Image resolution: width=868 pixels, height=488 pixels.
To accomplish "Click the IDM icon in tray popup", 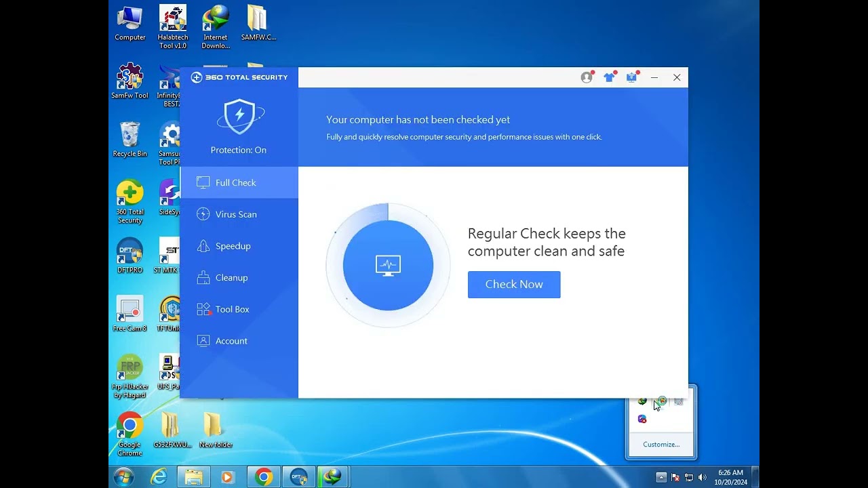I will click(x=642, y=401).
